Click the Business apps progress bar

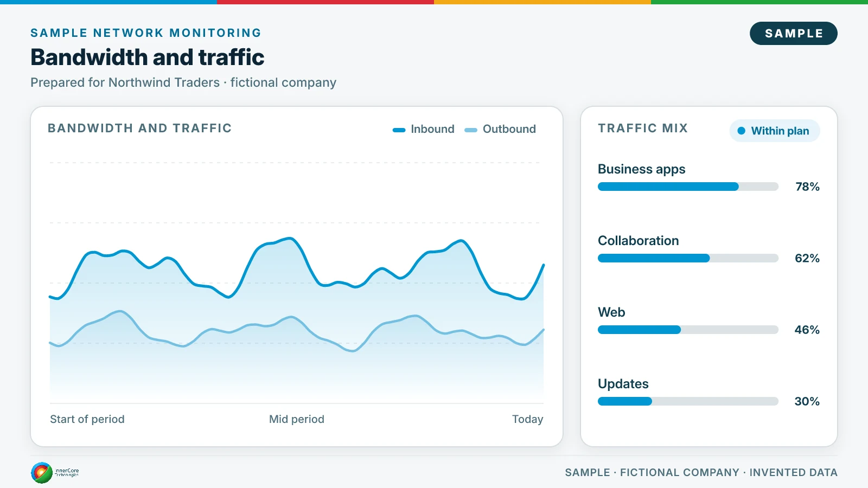pyautogui.click(x=688, y=187)
